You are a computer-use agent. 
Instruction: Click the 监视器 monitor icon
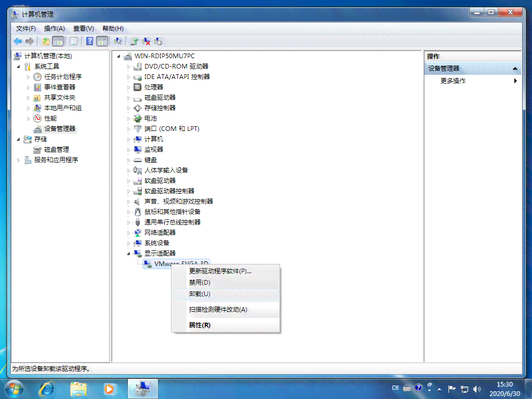[137, 149]
